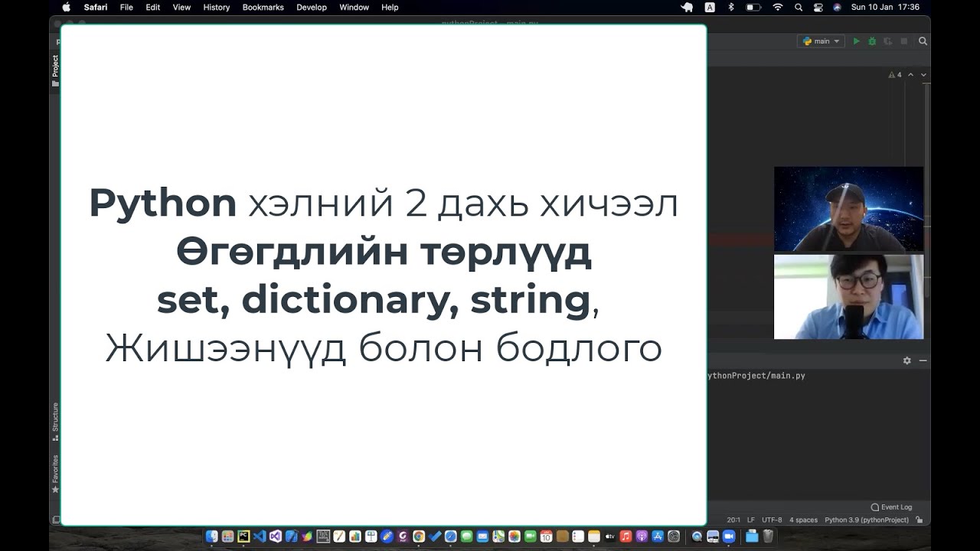Change file encoding UTF-8
980x551 pixels.
coord(772,520)
